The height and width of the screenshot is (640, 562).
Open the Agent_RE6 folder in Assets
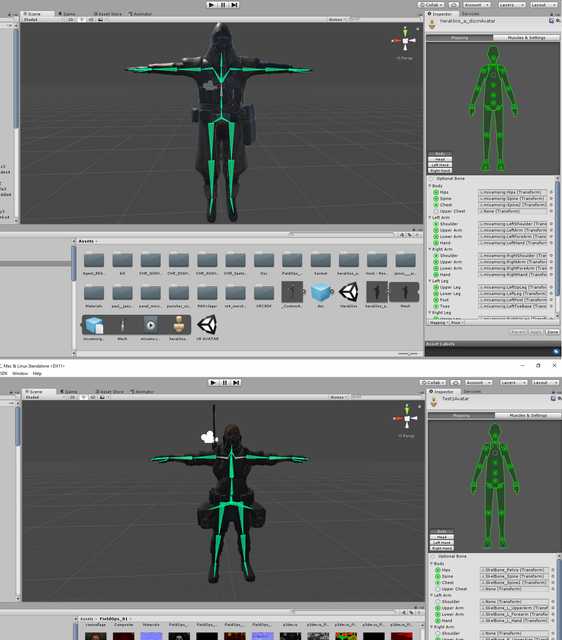click(x=94, y=263)
